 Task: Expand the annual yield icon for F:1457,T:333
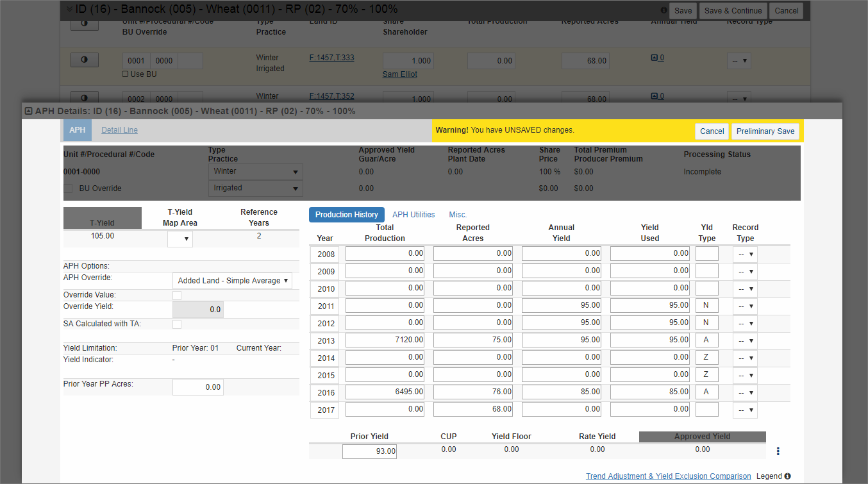click(x=654, y=58)
